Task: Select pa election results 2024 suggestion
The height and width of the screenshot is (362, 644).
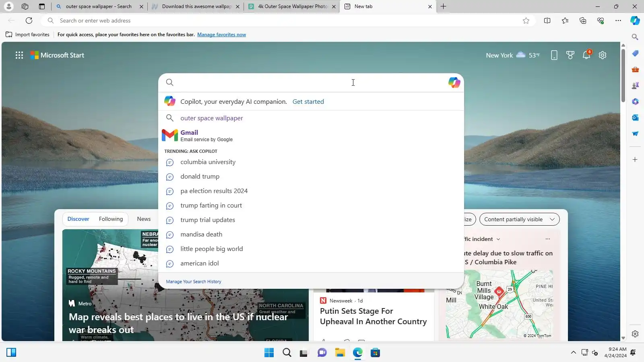Action: pos(311,191)
